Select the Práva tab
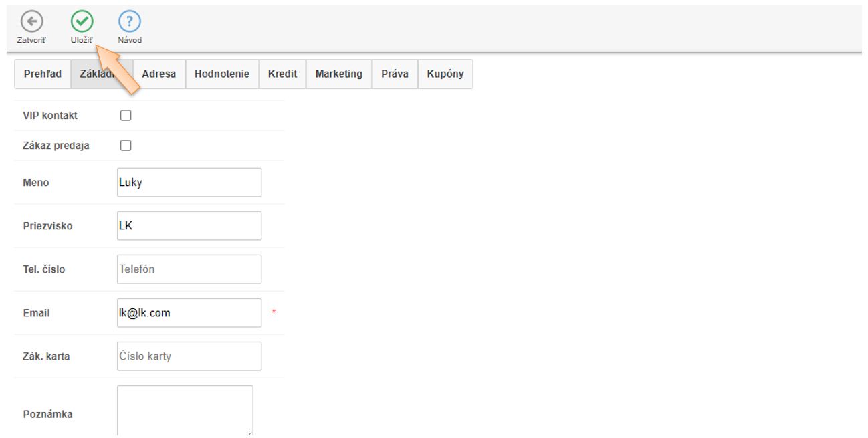This screenshot has height=438, width=868. 395,74
